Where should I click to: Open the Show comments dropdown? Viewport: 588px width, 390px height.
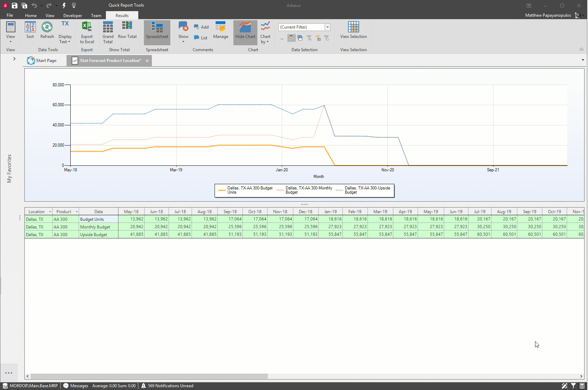pyautogui.click(x=183, y=32)
